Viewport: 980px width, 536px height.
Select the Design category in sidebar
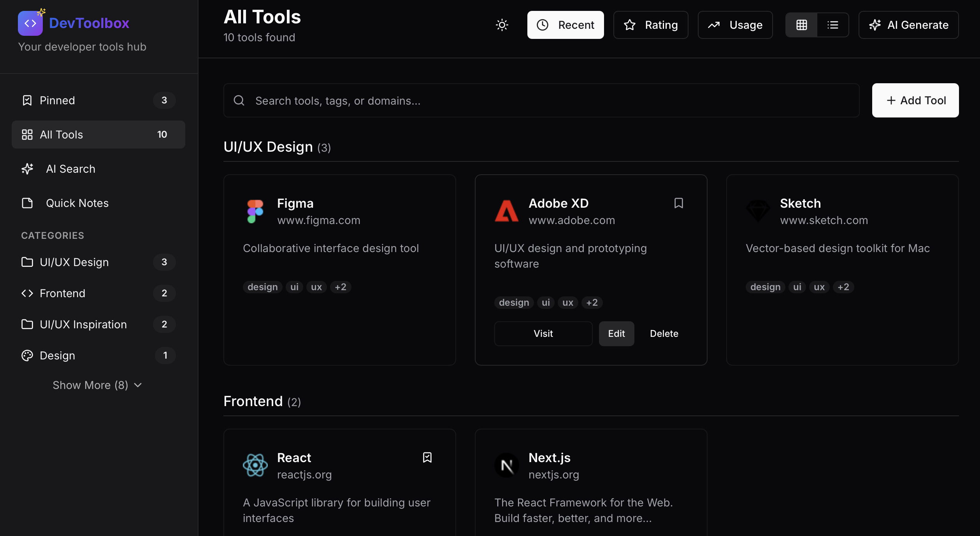[x=98, y=356]
